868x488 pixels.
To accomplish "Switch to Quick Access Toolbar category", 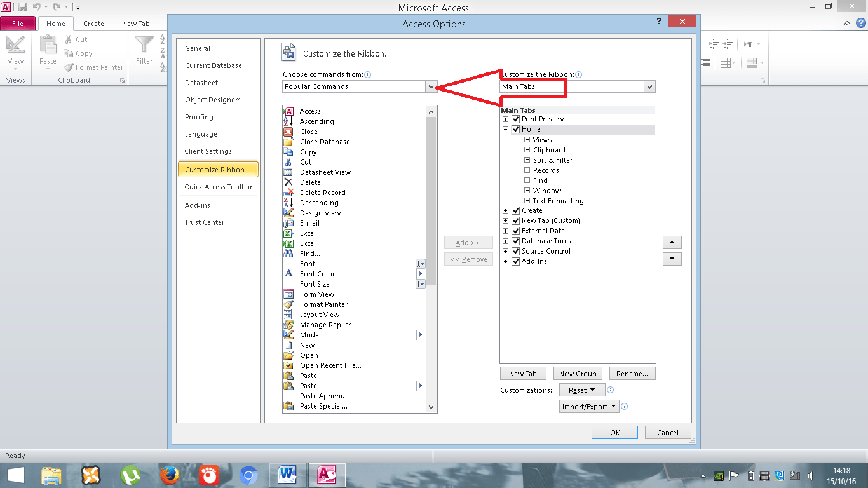I will pos(219,187).
